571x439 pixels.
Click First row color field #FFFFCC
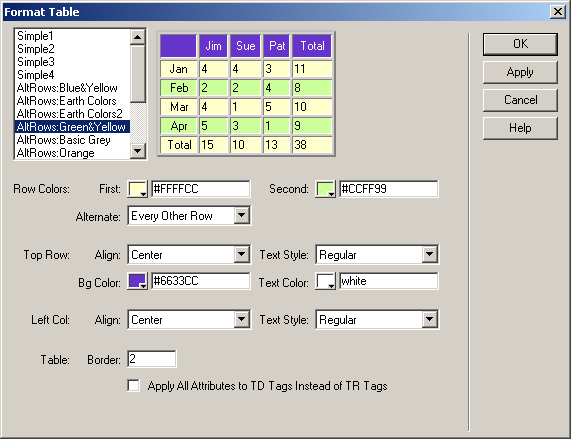(201, 189)
